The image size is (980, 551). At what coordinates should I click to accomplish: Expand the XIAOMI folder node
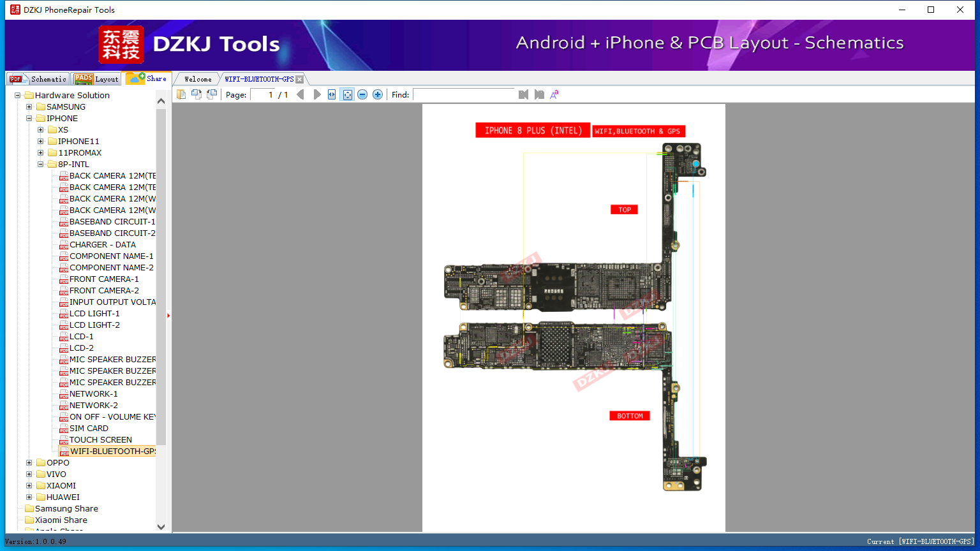pos(29,486)
